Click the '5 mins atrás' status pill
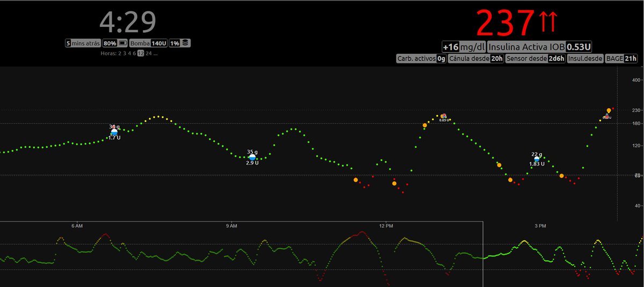Image resolution: width=644 pixels, height=287 pixels. click(x=83, y=43)
